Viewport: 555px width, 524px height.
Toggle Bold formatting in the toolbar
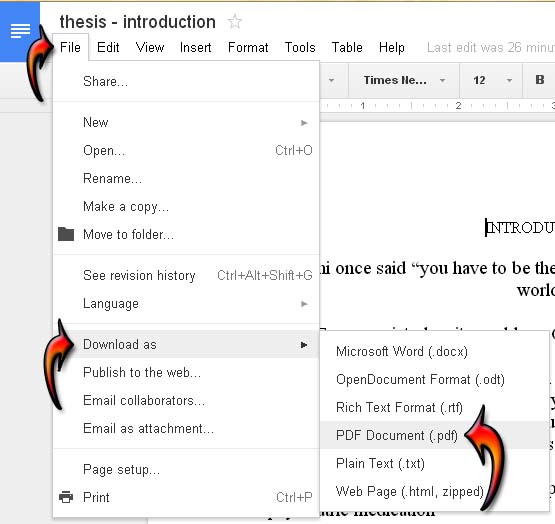pyautogui.click(x=539, y=80)
